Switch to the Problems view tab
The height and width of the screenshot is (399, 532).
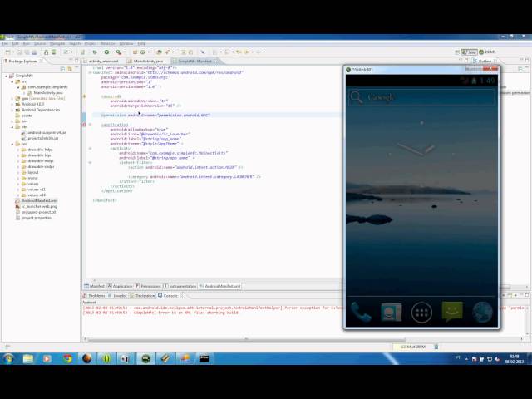click(94, 296)
